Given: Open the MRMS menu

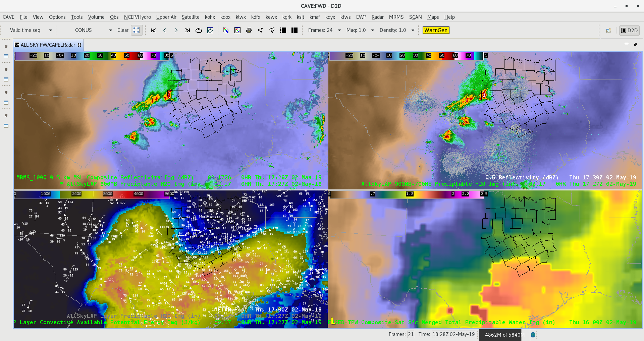Looking at the screenshot, I should point(396,17).
